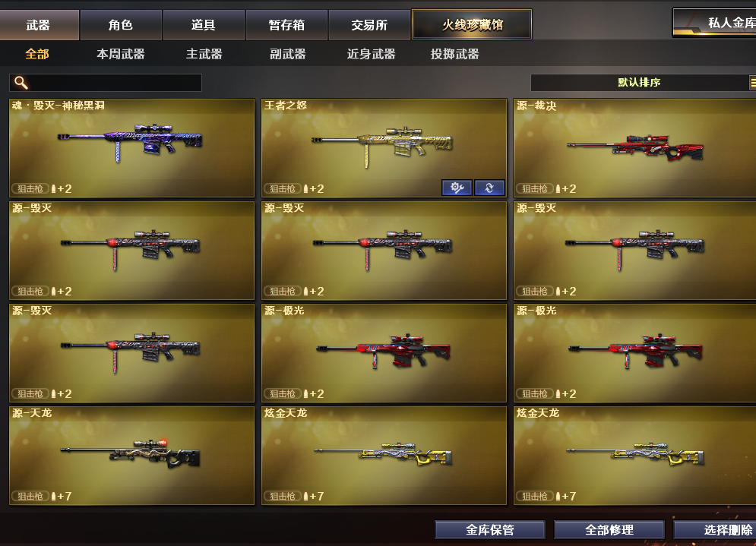Screen dimensions: 756x546
Task: Click the 狙击枪 tag on 魂·毁灭-神秘黑洞
Action: click(30, 188)
